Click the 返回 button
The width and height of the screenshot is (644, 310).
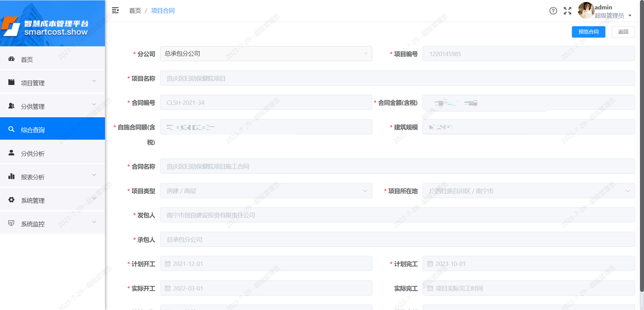[623, 32]
